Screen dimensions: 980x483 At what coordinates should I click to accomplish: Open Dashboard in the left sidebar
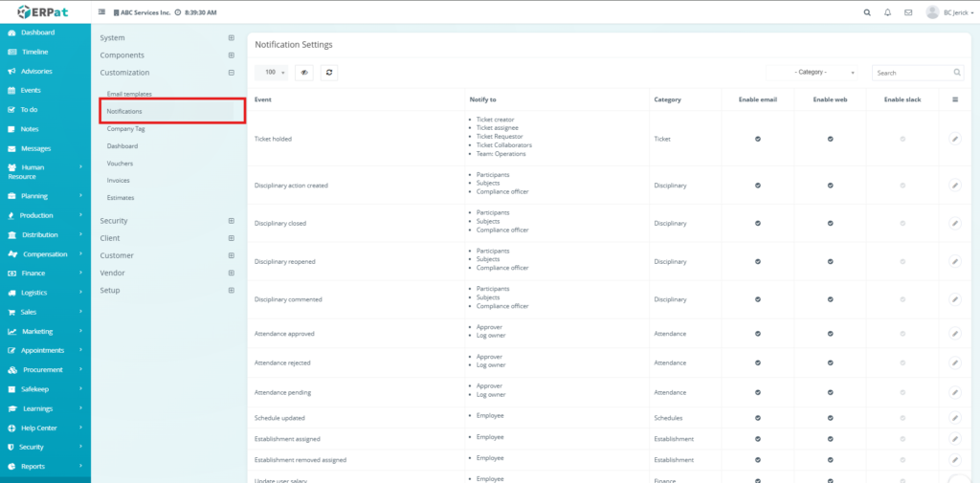click(37, 33)
